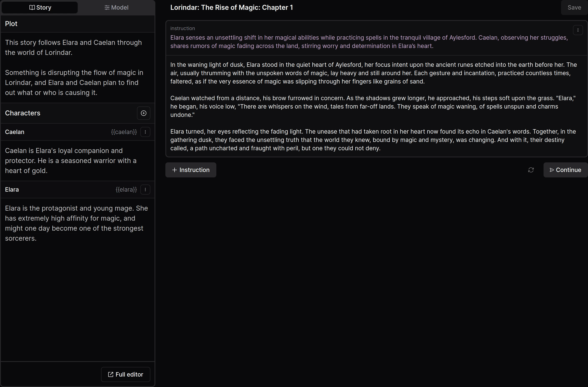Click the Save button

pyautogui.click(x=574, y=7)
